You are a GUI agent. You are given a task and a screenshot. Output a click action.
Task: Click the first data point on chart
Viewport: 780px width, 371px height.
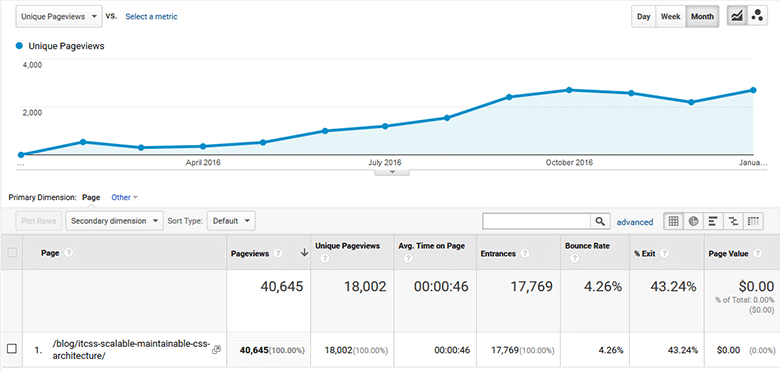[21, 155]
